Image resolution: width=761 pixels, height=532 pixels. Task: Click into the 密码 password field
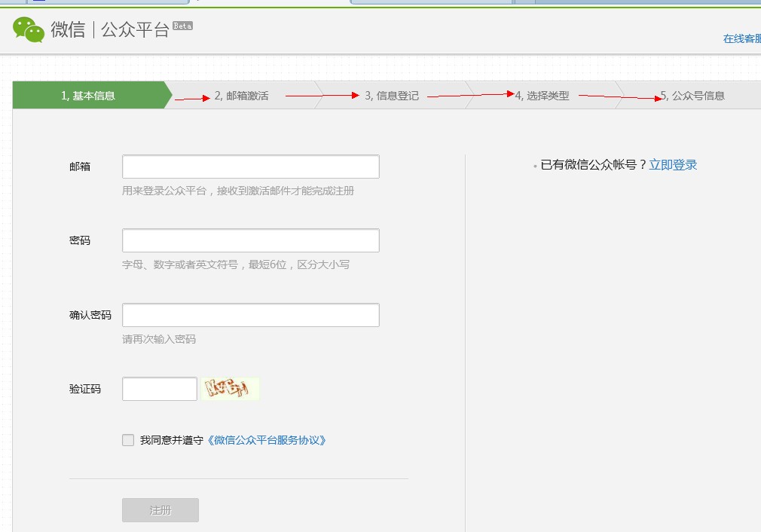pos(250,240)
